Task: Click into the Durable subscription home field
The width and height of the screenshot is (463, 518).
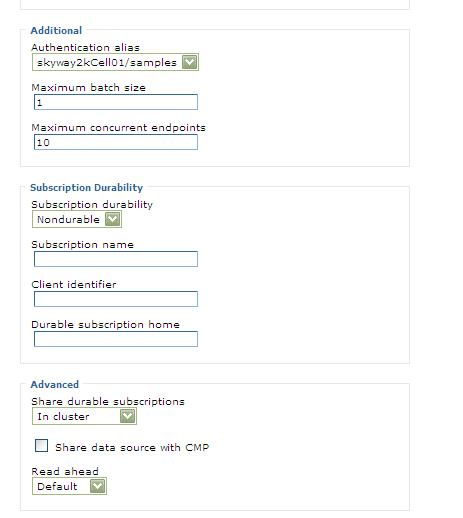Action: pyautogui.click(x=116, y=339)
